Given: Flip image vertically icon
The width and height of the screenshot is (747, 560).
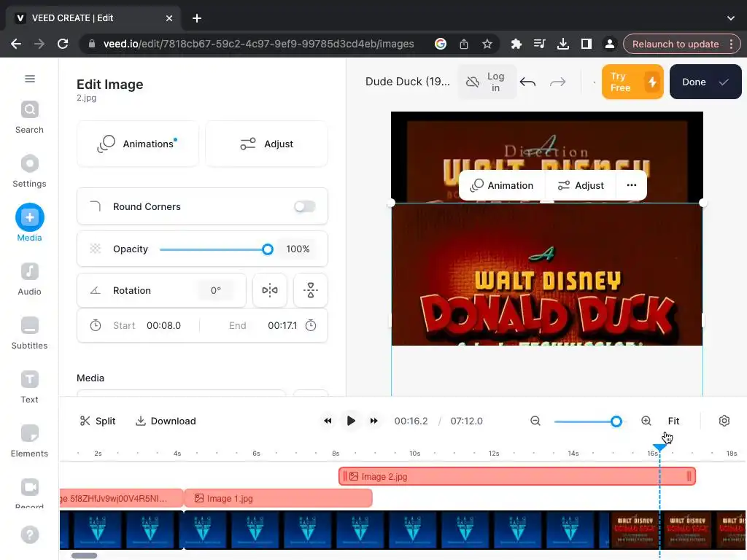Looking at the screenshot, I should point(311,290).
